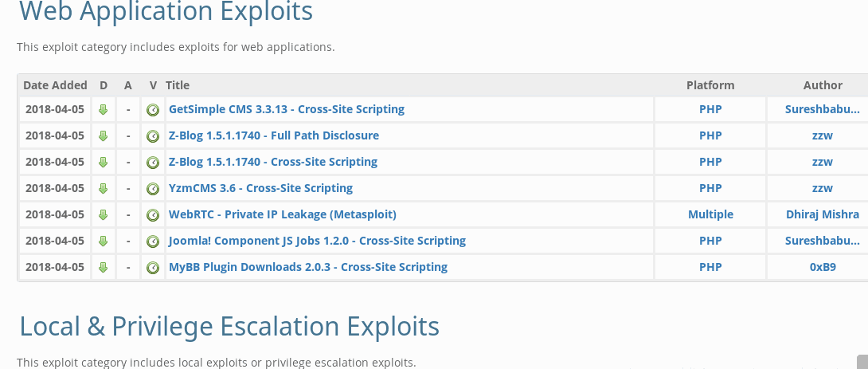The width and height of the screenshot is (868, 369).
Task: Click date 2018-04-05 in MyBB Plugin row
Action: [x=55, y=267]
